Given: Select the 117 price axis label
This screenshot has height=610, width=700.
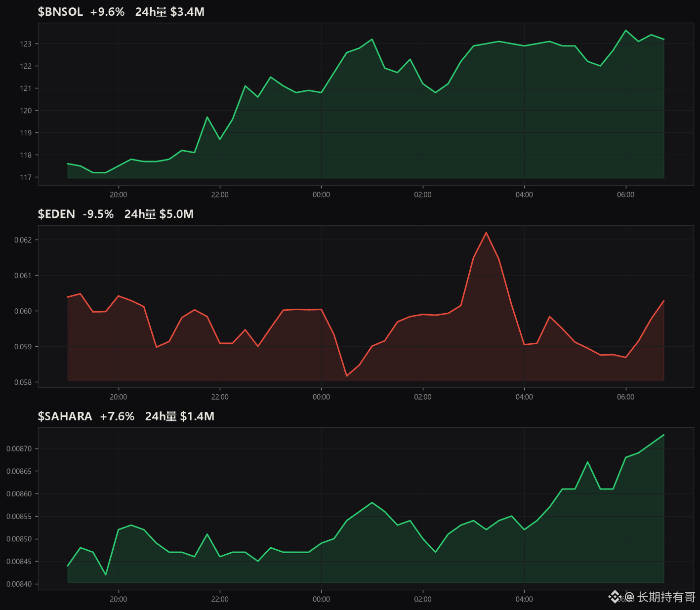Looking at the screenshot, I should point(26,177).
